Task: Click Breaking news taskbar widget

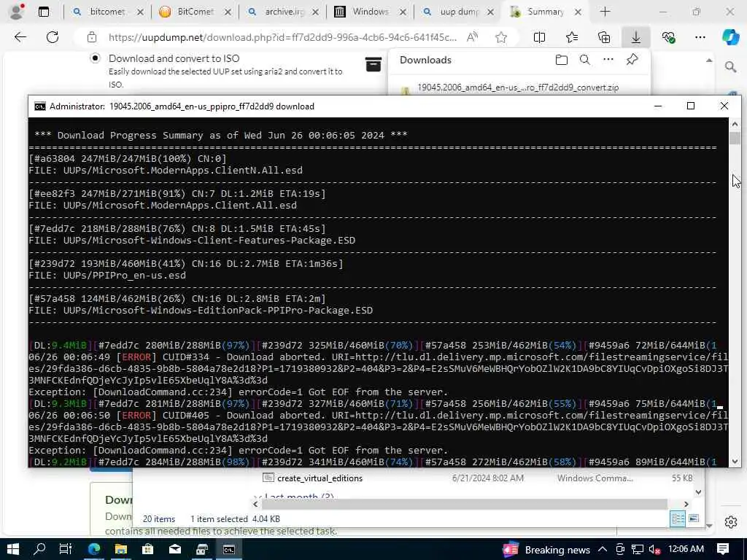Action: pos(546,550)
